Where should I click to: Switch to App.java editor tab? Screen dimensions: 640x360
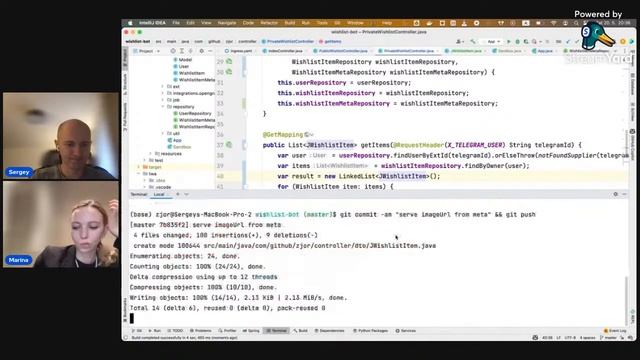click(543, 51)
